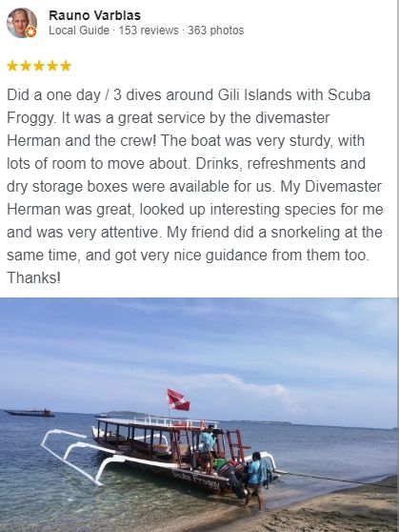Click the person standing on the boat
This screenshot has width=399, height=532.
[208, 448]
